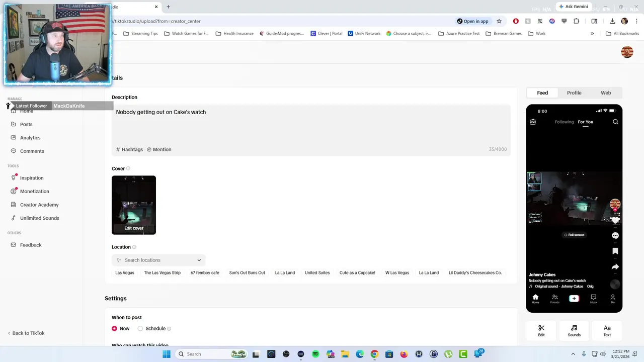Bookmark this page with the star icon
Screen dimensions: 644x362
pyautogui.click(x=499, y=21)
